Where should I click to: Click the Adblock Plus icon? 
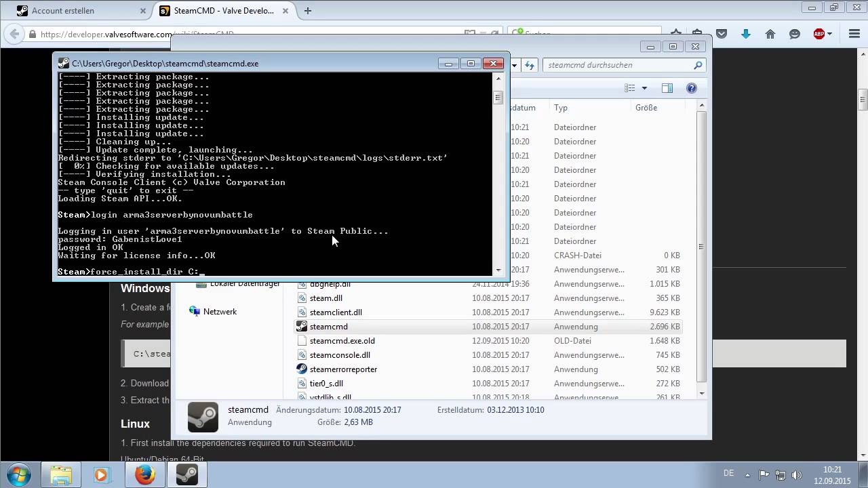(819, 34)
